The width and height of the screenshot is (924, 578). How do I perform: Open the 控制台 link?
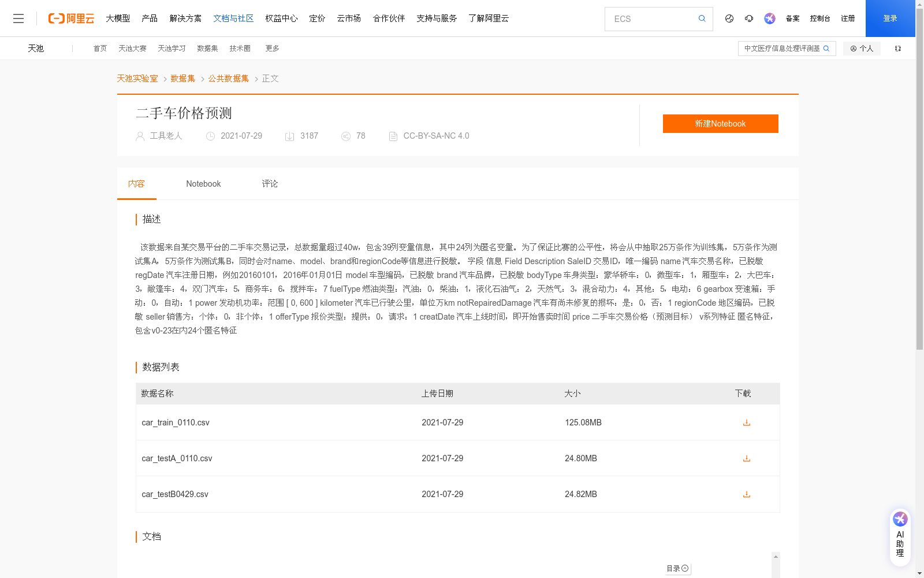coord(820,18)
